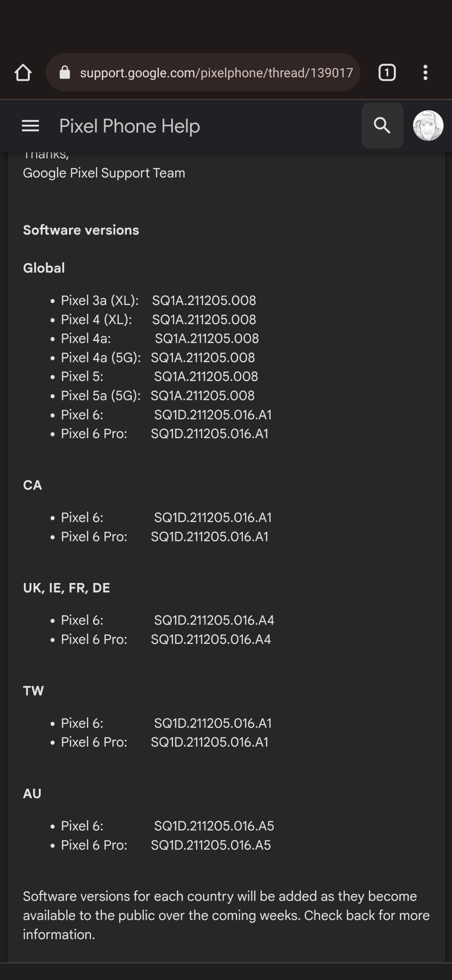Tap the CA region heading
452x980 pixels.
pos(33,485)
